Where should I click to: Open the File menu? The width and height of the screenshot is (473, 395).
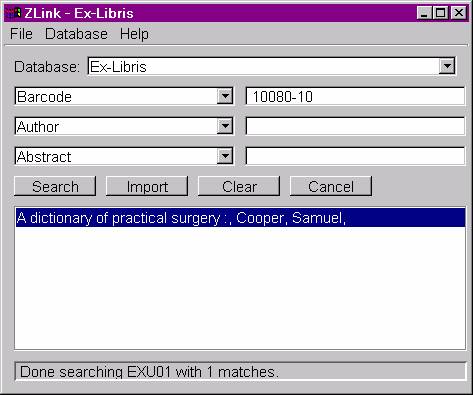click(x=21, y=34)
